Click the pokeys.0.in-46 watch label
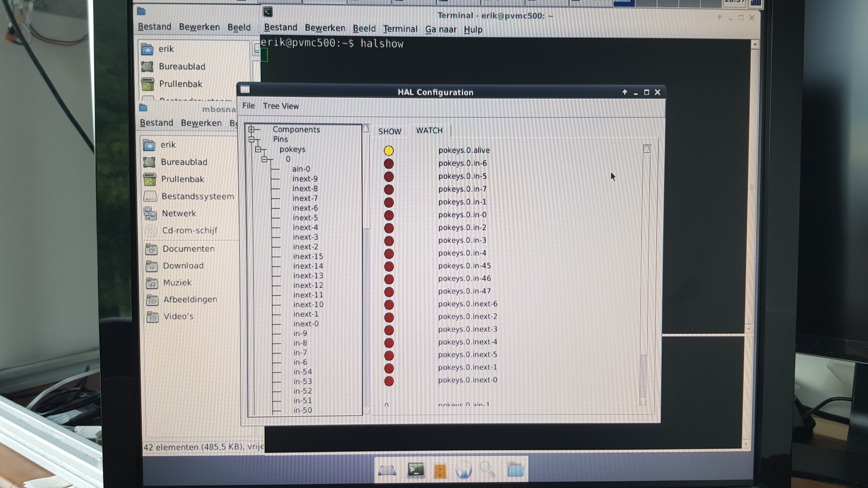This screenshot has height=488, width=868. 464,278
